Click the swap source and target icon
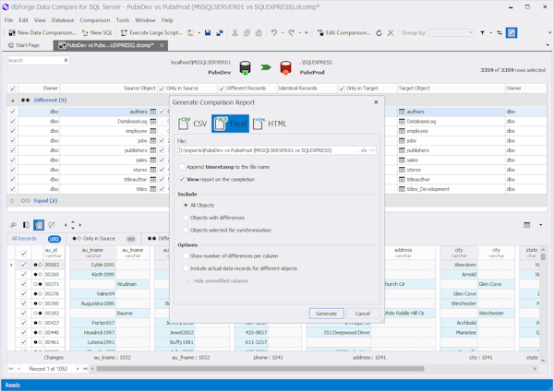Viewport: 554px width, 392px height. (x=500, y=33)
